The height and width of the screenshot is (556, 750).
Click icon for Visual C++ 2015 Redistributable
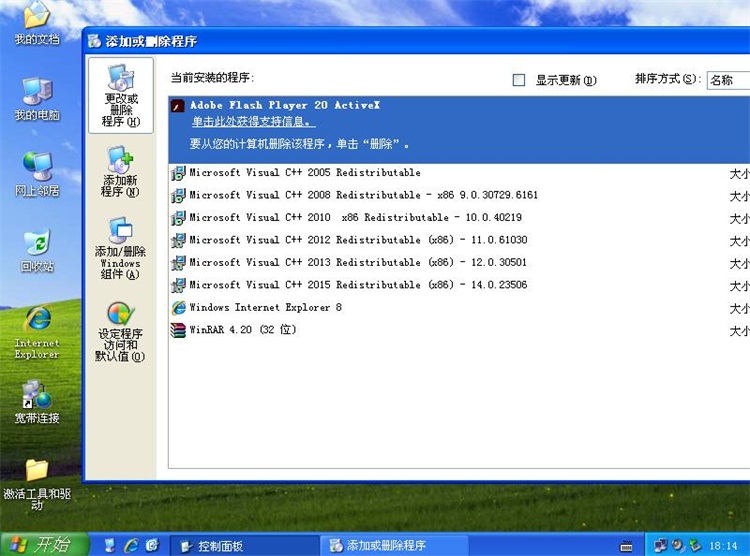[x=178, y=286]
